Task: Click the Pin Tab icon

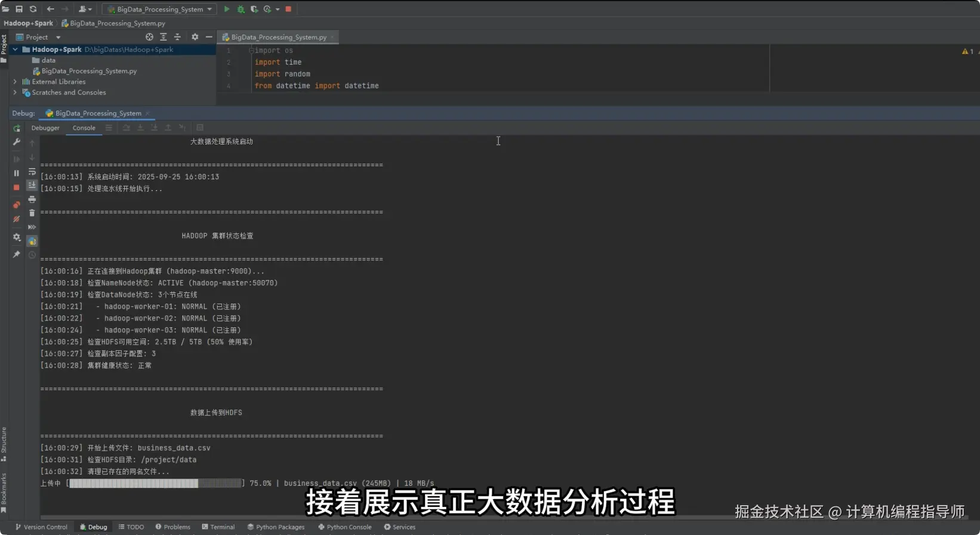Action: pyautogui.click(x=17, y=255)
